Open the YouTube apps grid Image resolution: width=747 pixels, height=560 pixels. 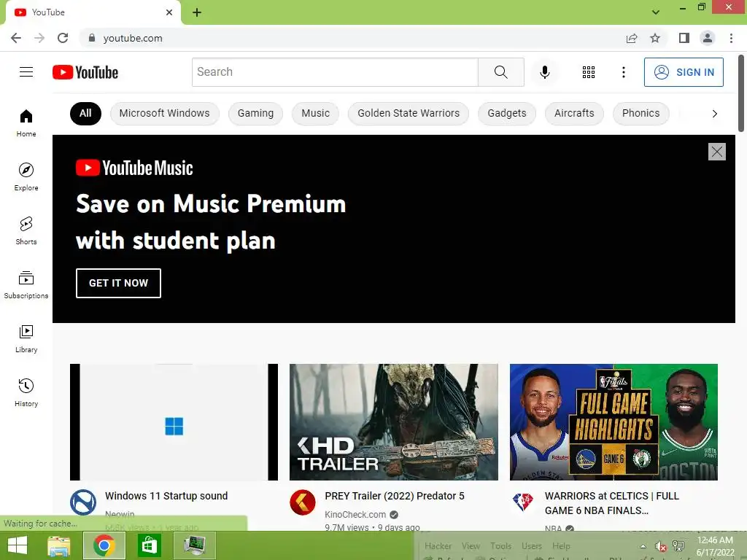(x=589, y=72)
